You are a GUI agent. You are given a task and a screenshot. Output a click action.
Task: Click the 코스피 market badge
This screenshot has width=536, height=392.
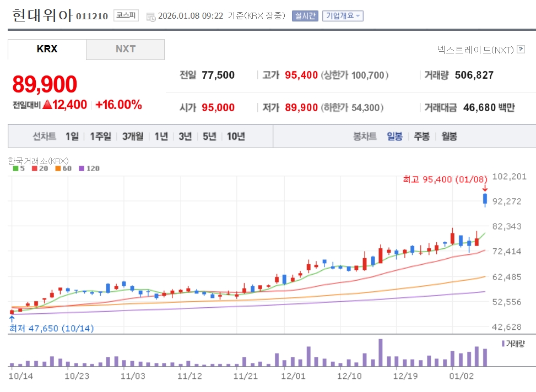[x=127, y=15]
